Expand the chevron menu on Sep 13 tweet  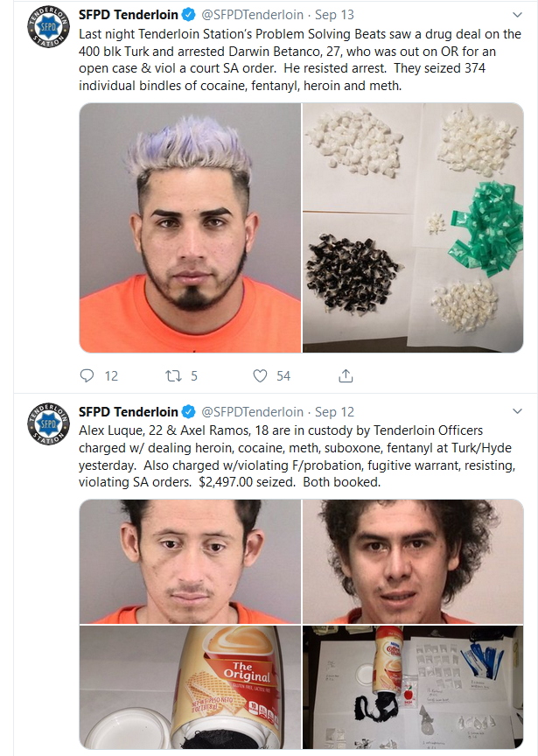pyautogui.click(x=517, y=15)
